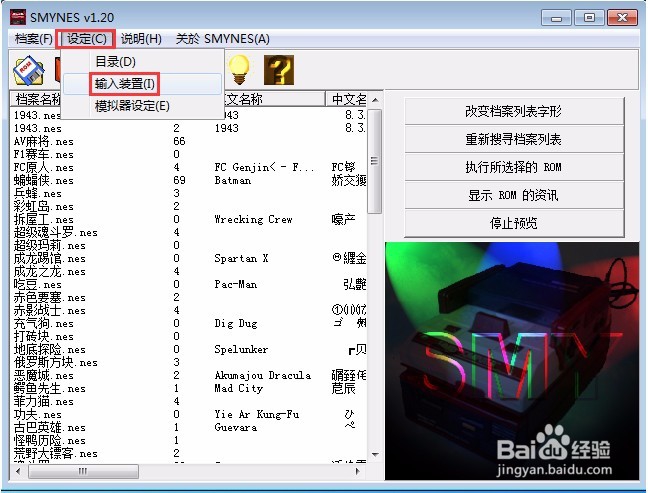Select 彩虹岛.nes in the file list
Image resolution: width=648 pixels, height=493 pixels.
coord(44,207)
